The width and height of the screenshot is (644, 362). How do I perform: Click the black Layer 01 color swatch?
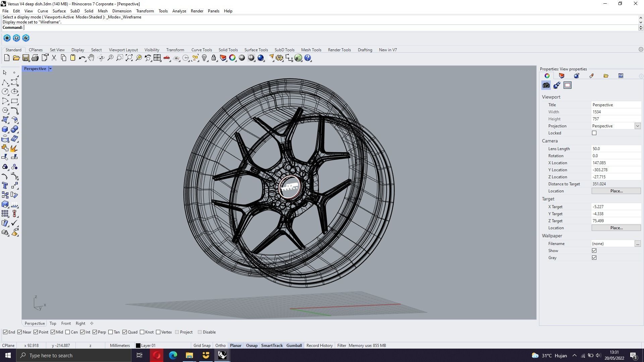tap(138, 346)
